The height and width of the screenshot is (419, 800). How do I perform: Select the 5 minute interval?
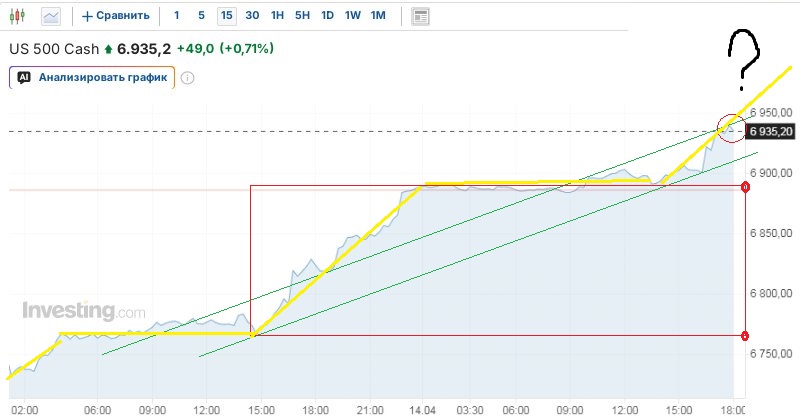pyautogui.click(x=201, y=16)
